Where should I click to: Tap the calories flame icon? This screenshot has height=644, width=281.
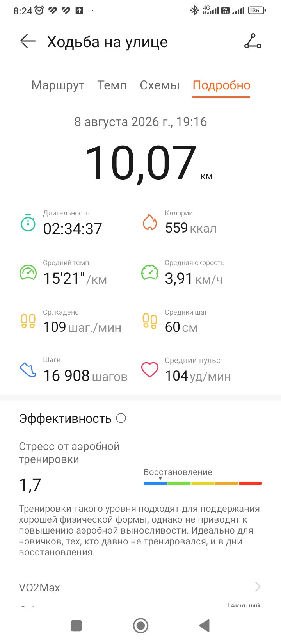pyautogui.click(x=150, y=222)
